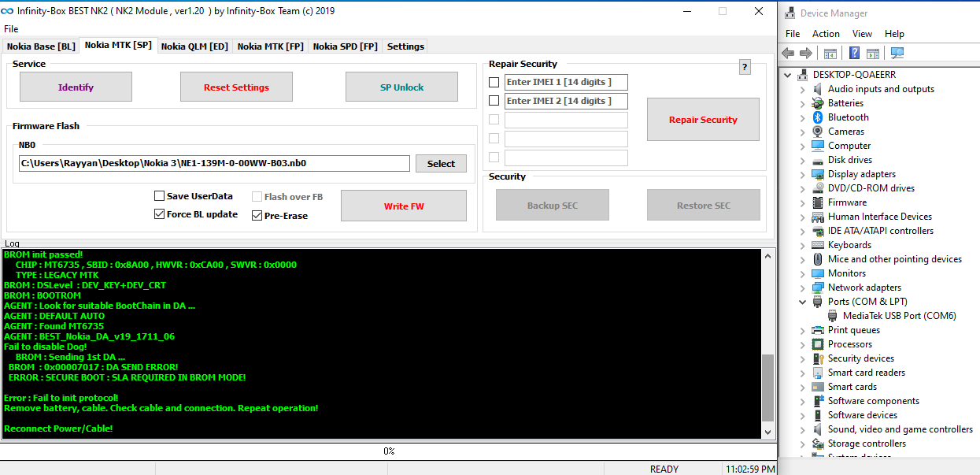Image resolution: width=980 pixels, height=475 pixels.
Task: Tick the IMEI 2 checkbox
Action: [x=494, y=101]
